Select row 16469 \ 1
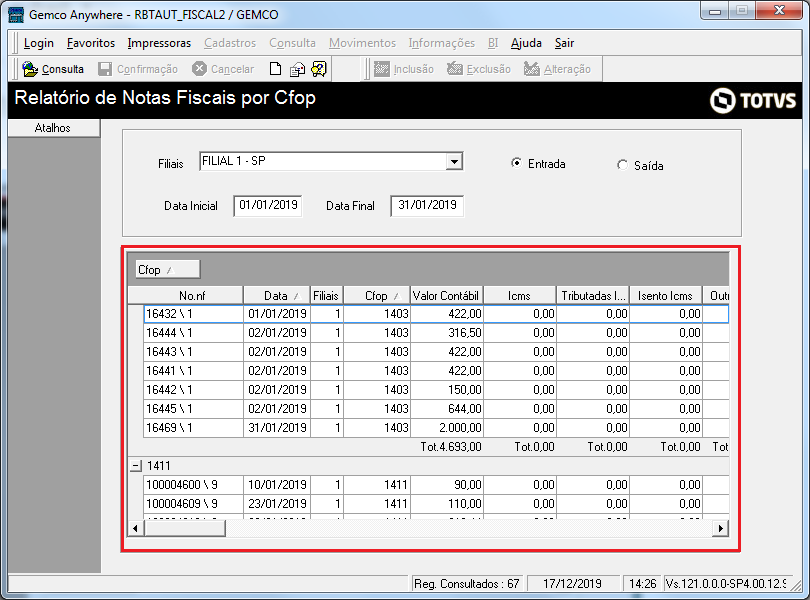 click(436, 428)
